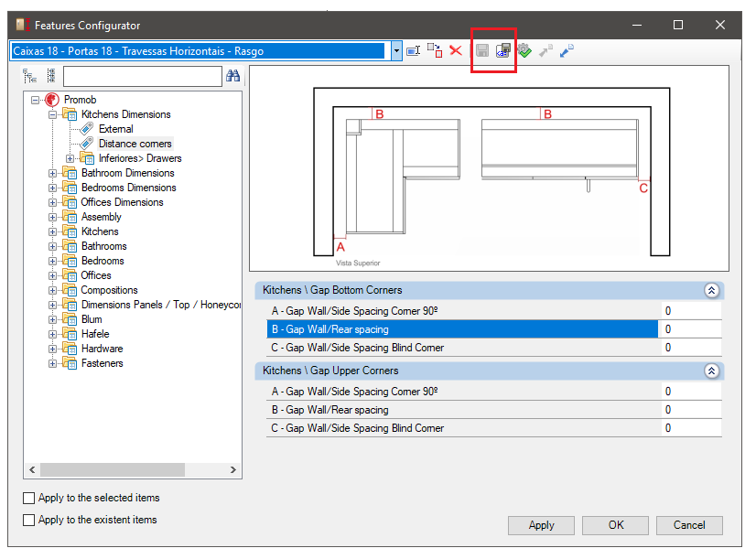Click the binoculars search icon
Viewport: 756px width, 559px height.
click(x=232, y=76)
